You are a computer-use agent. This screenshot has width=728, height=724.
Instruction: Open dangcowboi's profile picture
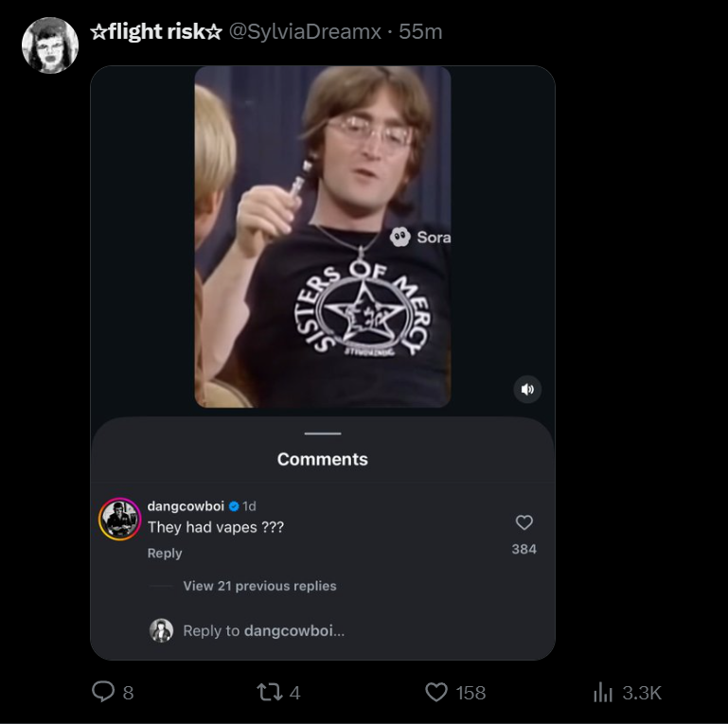click(x=120, y=519)
